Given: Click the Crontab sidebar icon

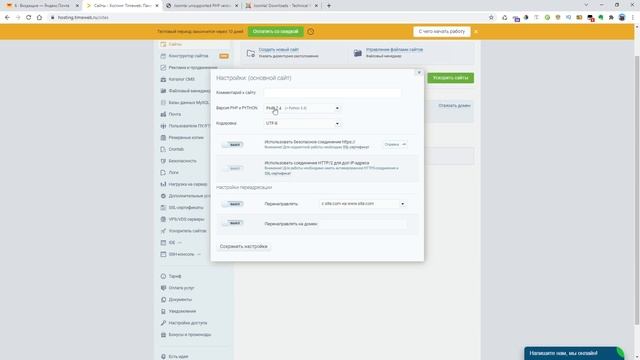Looking at the screenshot, I should 163,149.
